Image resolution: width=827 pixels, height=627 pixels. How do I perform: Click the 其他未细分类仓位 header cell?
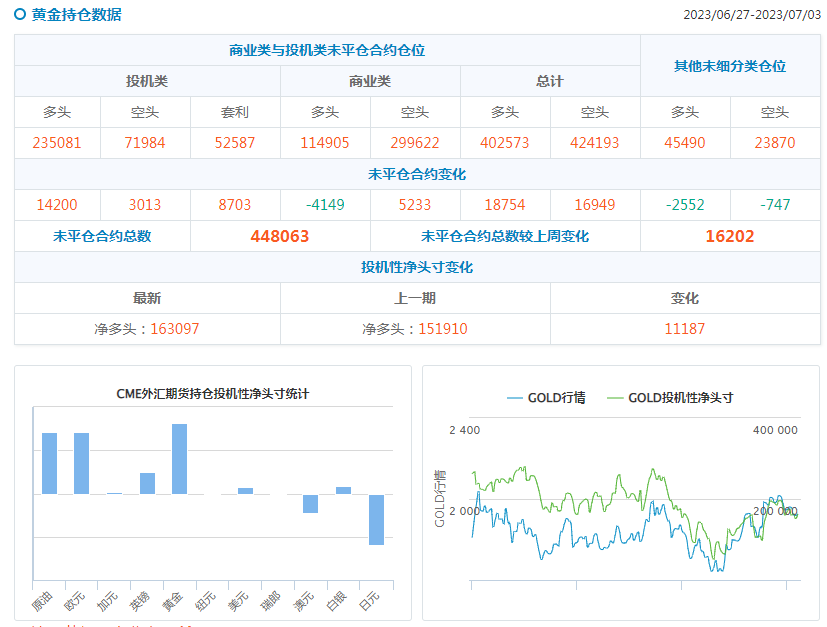click(x=730, y=66)
